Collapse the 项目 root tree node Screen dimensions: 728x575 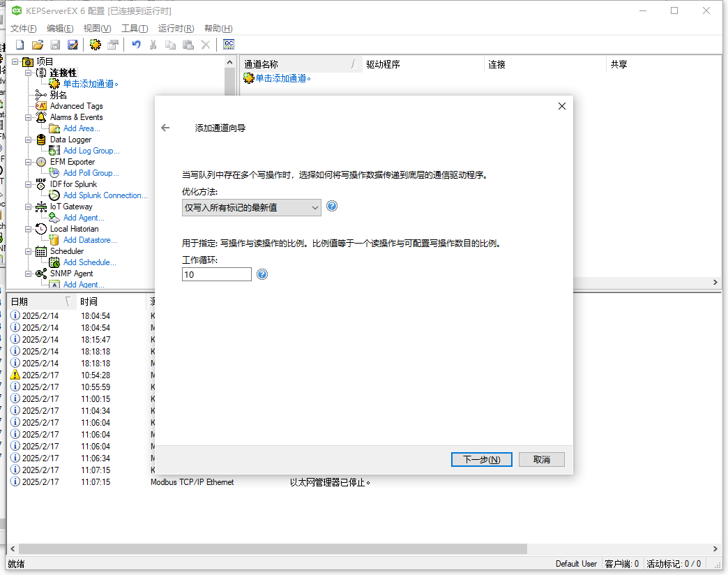15,61
